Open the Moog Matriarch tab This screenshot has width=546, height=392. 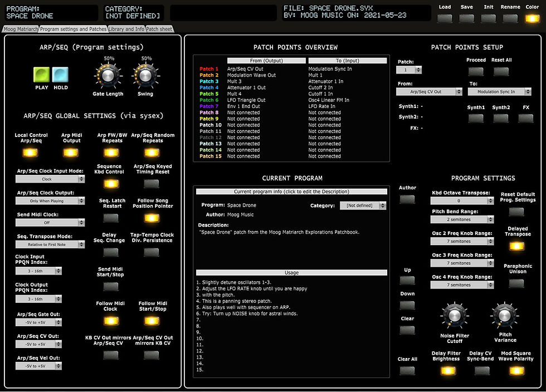(x=21, y=30)
